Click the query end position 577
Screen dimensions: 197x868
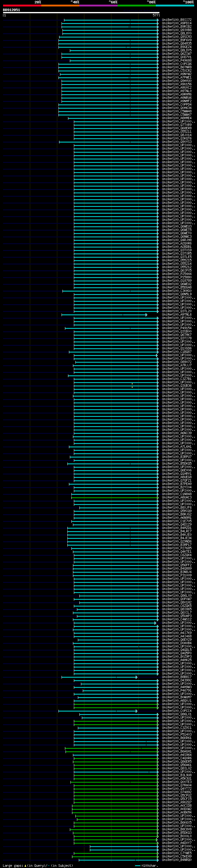[155, 15]
